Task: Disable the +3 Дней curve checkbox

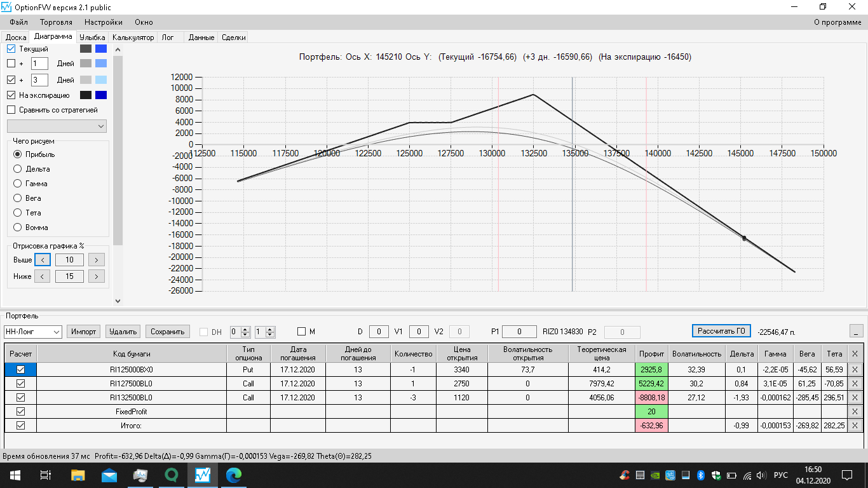Action: click(x=11, y=80)
